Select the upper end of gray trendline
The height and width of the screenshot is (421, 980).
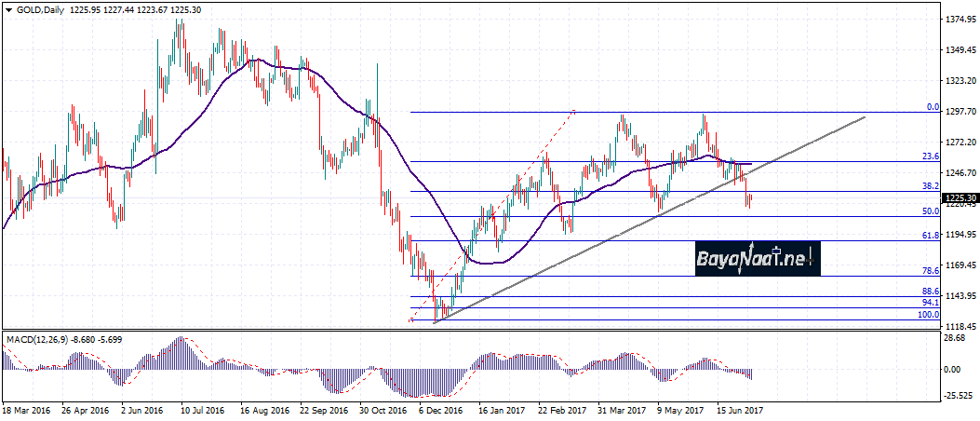point(865,117)
